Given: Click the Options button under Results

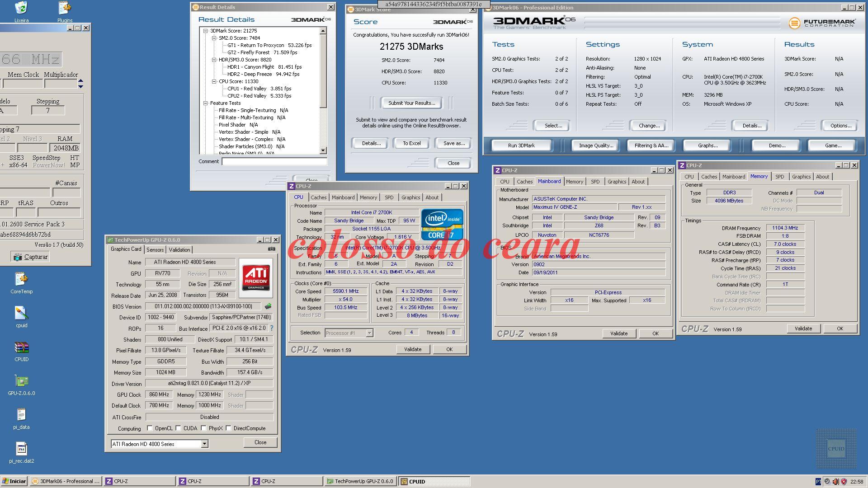Looking at the screenshot, I should click(840, 126).
